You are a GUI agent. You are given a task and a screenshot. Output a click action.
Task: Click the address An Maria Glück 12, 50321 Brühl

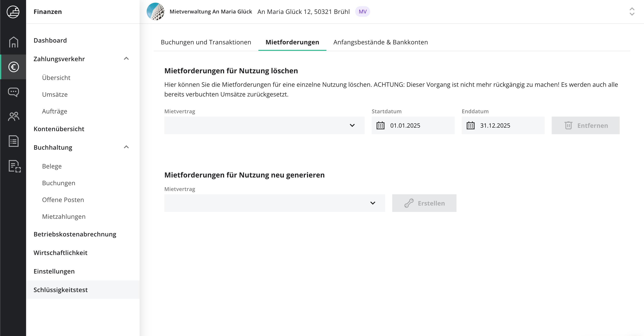click(303, 12)
